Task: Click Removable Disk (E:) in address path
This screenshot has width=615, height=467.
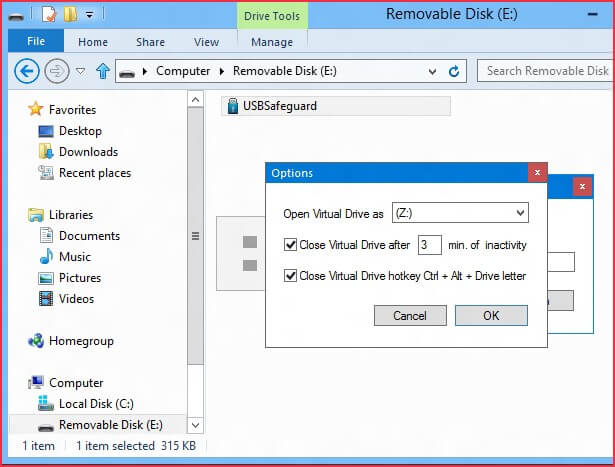Action: click(284, 71)
